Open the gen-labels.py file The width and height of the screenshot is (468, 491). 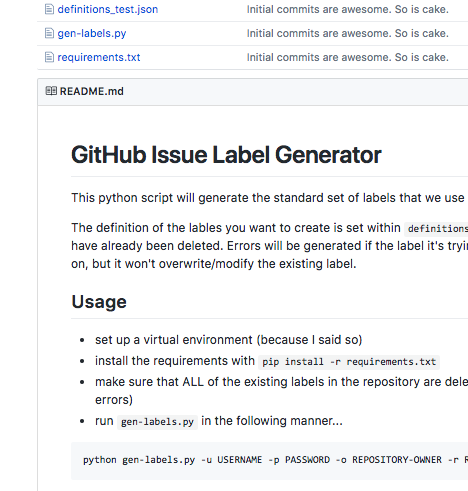(92, 33)
